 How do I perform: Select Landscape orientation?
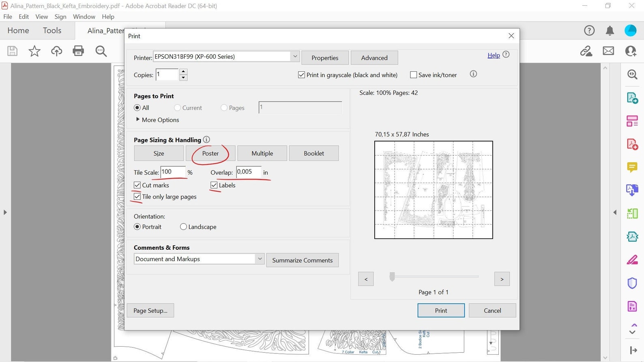[x=183, y=227]
